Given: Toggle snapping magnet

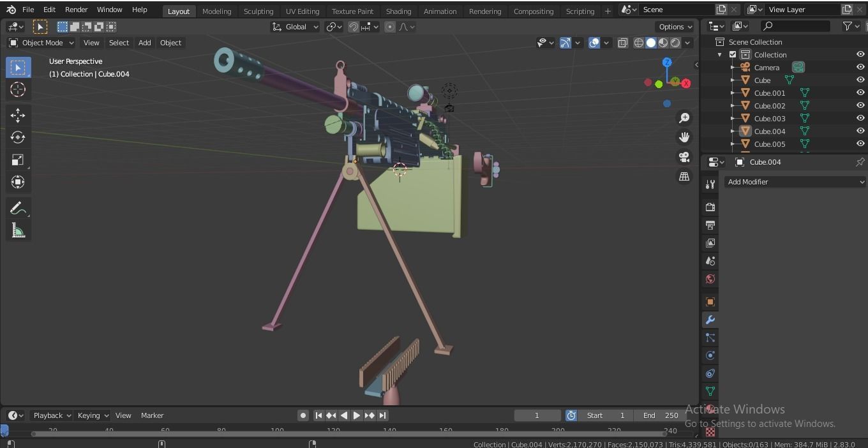Looking at the screenshot, I should pos(353,27).
